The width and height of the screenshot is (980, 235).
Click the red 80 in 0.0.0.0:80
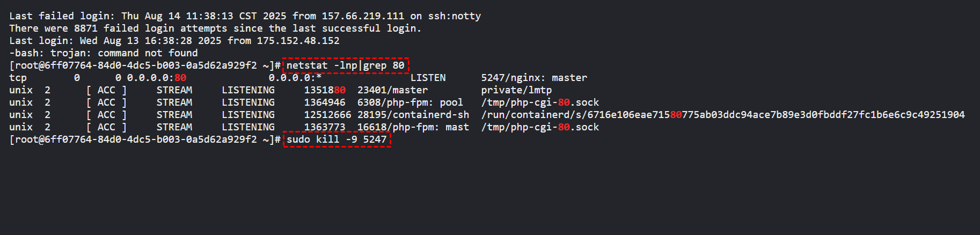[x=180, y=78]
